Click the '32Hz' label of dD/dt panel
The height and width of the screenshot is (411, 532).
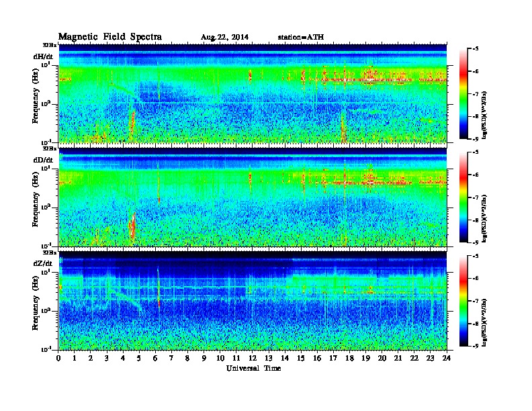(49, 148)
